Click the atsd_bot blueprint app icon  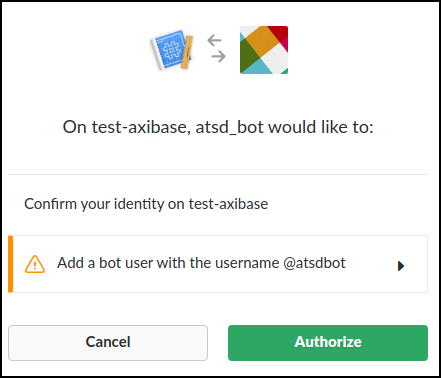point(172,50)
